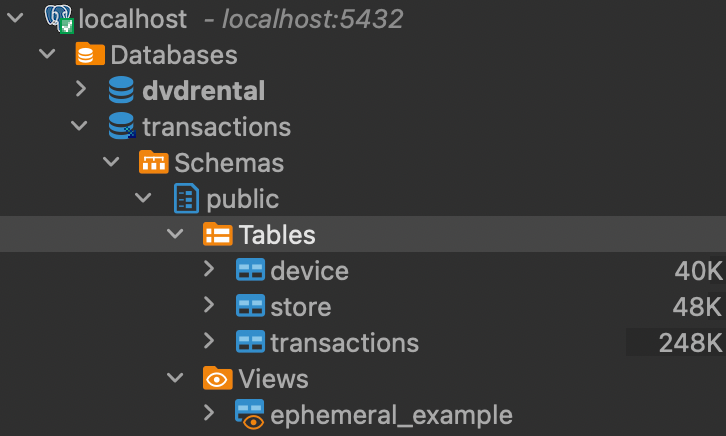The width and height of the screenshot is (726, 436).
Task: Click the device table grid icon
Action: click(250, 270)
